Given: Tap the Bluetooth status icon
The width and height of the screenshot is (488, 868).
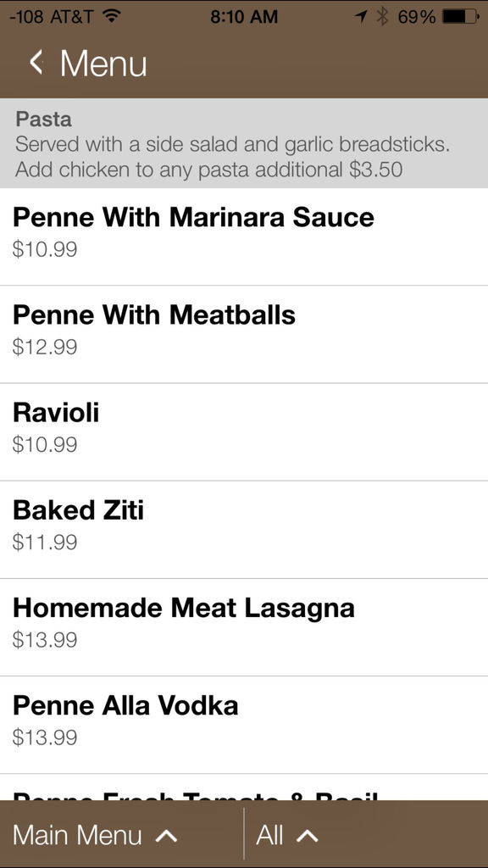Looking at the screenshot, I should point(382,17).
